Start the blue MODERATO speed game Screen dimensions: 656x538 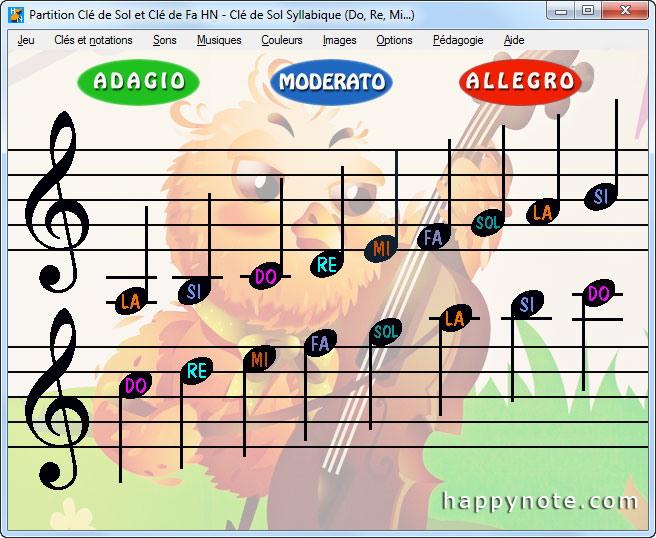[x=331, y=82]
